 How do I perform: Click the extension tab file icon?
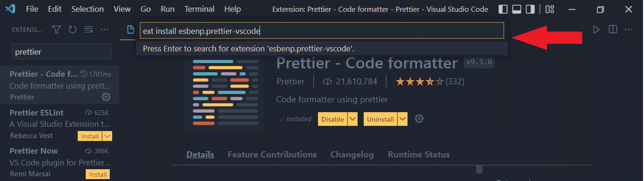pos(131,30)
